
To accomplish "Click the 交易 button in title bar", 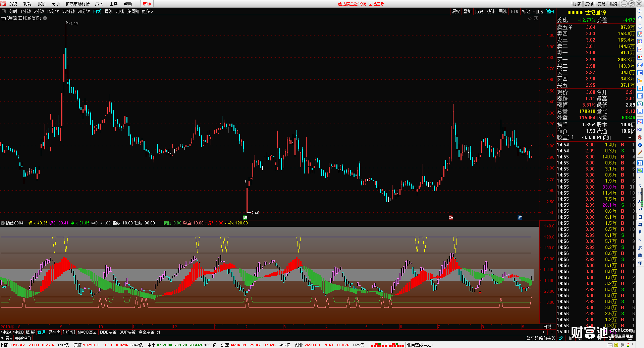I will click(601, 4).
